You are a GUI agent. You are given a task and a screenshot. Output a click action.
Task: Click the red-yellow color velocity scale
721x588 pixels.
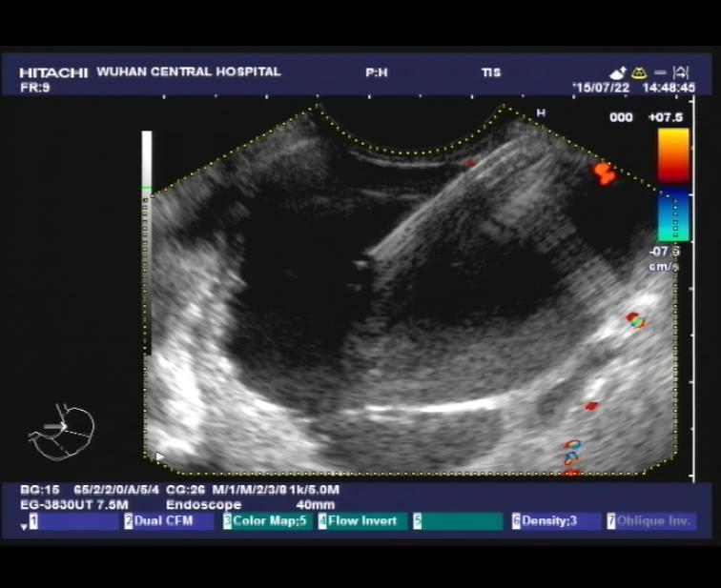point(673,155)
